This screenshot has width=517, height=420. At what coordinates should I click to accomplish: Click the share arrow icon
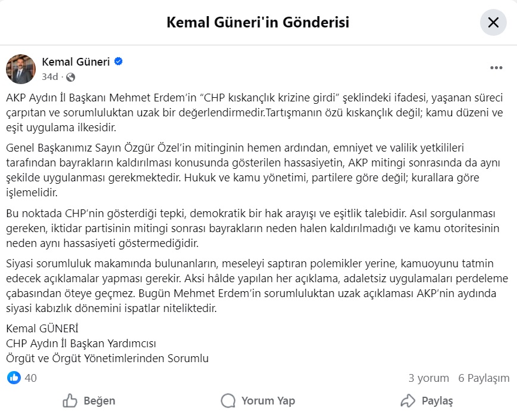click(x=408, y=400)
